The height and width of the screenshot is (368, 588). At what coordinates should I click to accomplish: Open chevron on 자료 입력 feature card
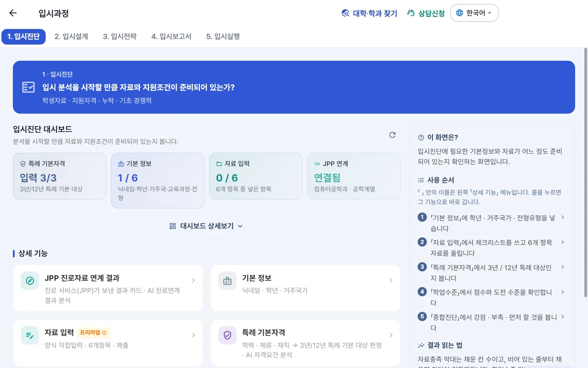tap(193, 335)
